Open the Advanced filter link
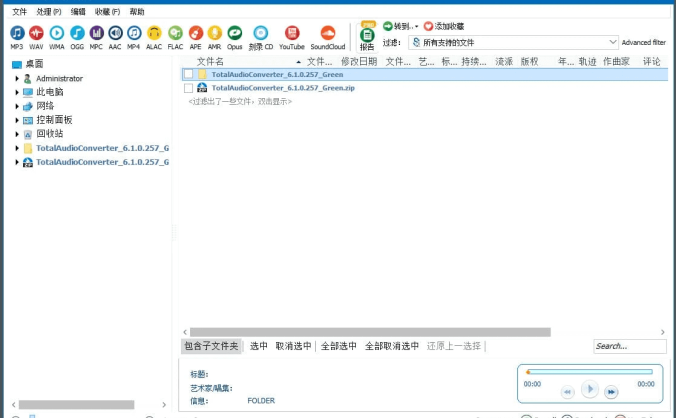This screenshot has width=676, height=418. pos(644,42)
